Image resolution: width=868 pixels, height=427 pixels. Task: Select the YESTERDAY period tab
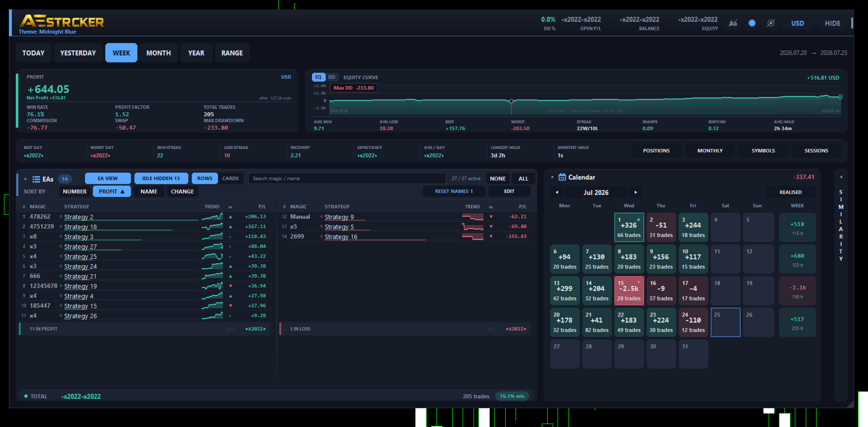(78, 53)
